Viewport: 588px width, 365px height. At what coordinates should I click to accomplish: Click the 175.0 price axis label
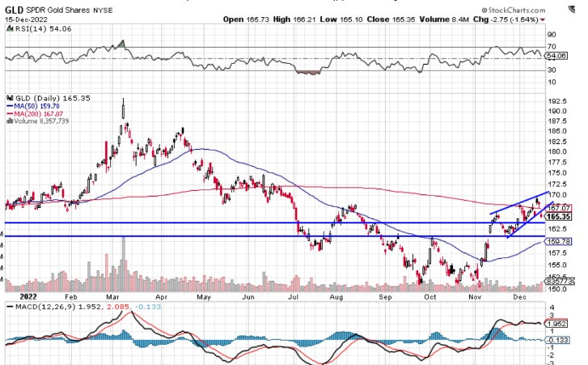[x=557, y=173]
